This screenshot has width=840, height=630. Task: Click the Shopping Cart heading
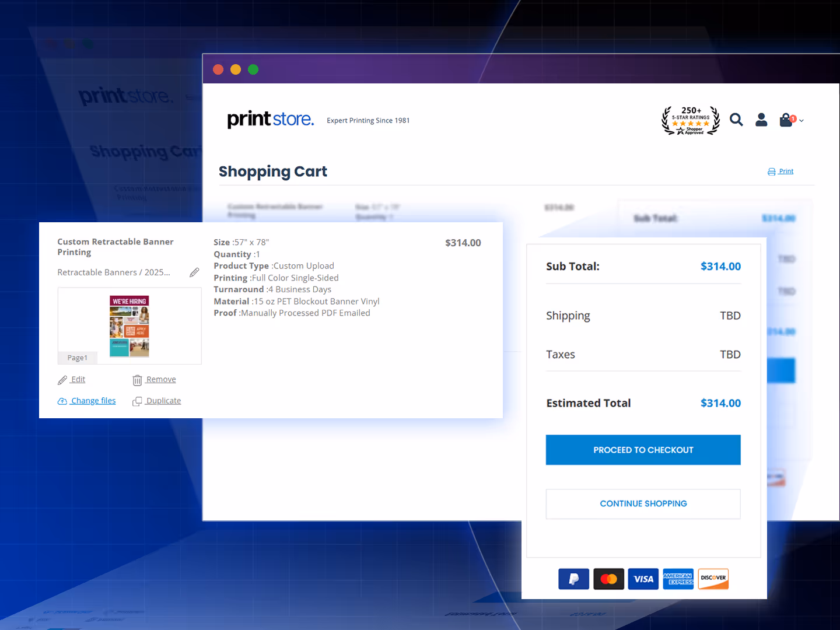click(273, 171)
